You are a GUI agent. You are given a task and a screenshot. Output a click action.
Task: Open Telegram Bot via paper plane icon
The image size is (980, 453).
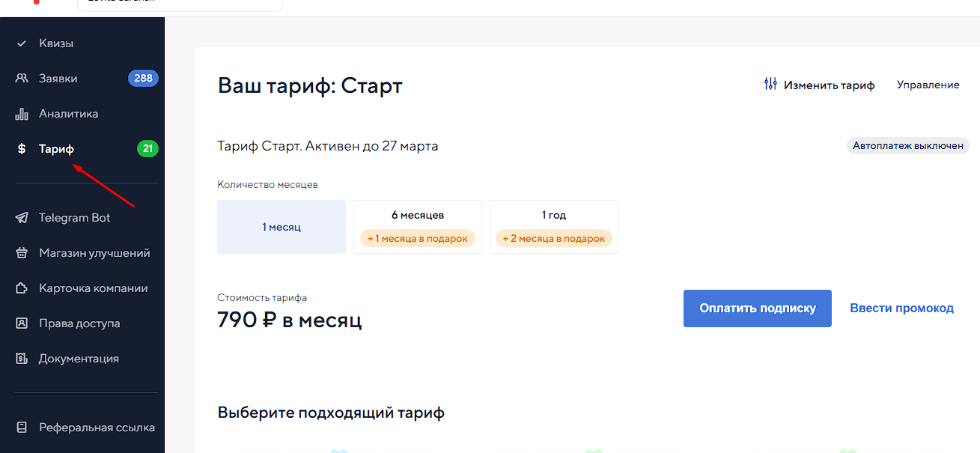pyautogui.click(x=22, y=217)
